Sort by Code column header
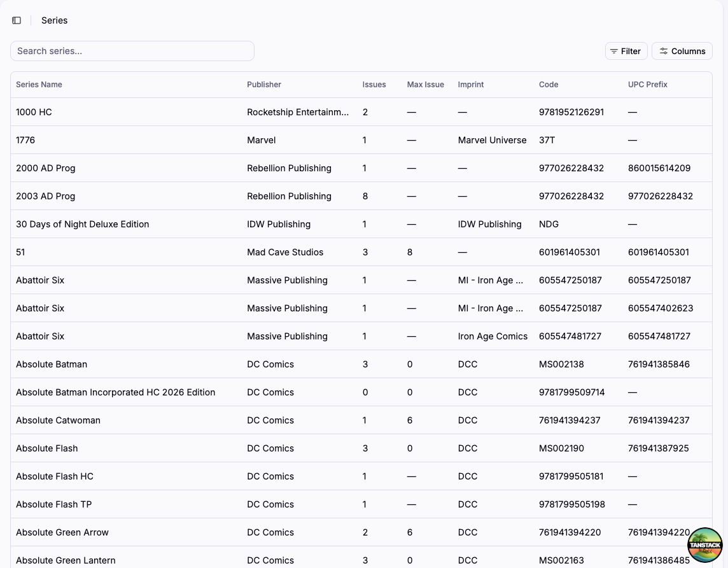This screenshot has width=728, height=568. tap(549, 85)
